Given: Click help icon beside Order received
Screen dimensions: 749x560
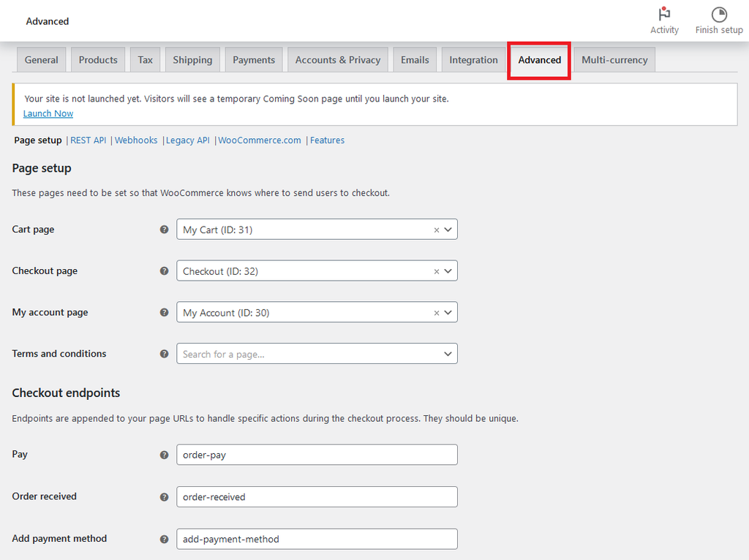Looking at the screenshot, I should click(x=164, y=497).
